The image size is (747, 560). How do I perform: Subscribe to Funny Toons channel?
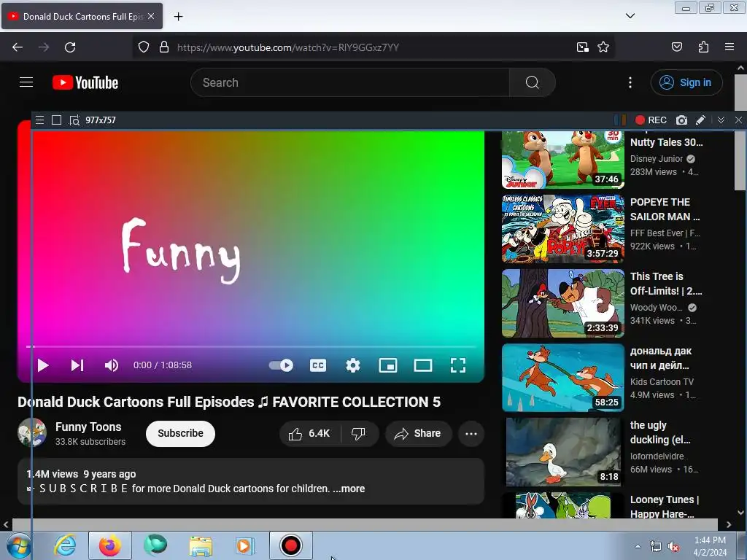point(181,433)
